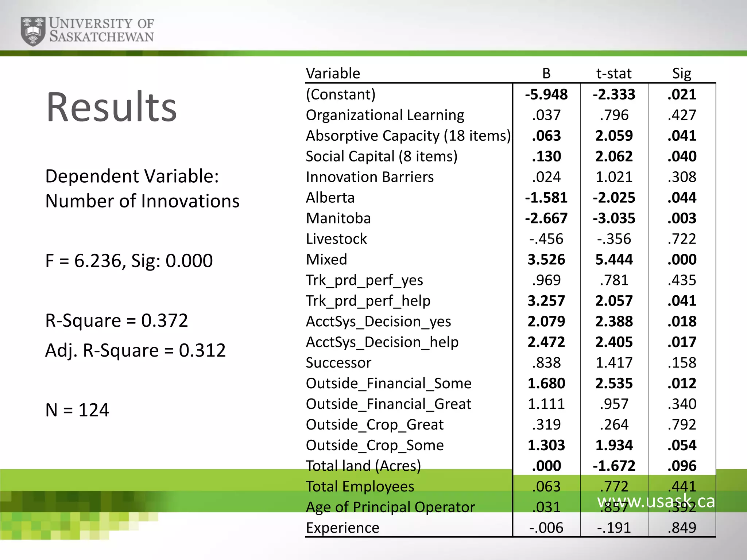Click the -1.581 Alberta coefficient
747x560 pixels.
coord(546,198)
